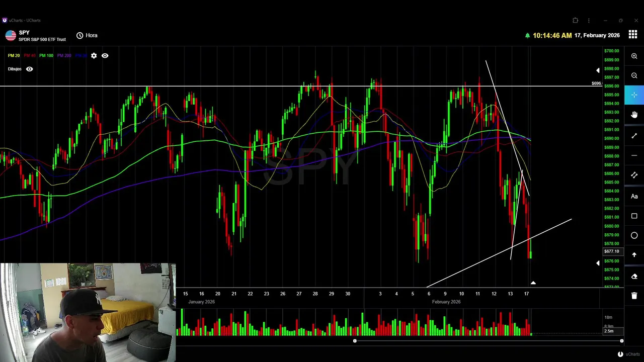Screen dimensions: 644x362
Task: Click the 10:14:46 AM clock text
Action: click(x=552, y=35)
